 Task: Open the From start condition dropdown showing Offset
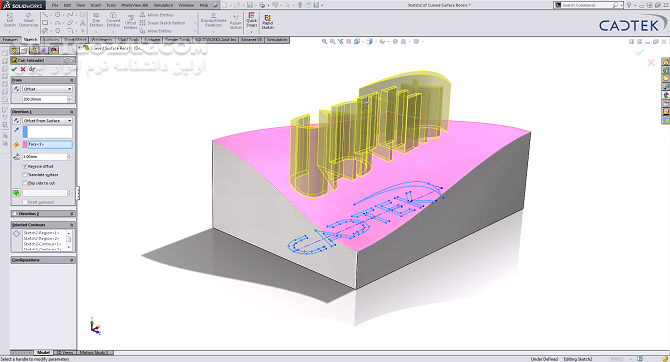click(47, 89)
